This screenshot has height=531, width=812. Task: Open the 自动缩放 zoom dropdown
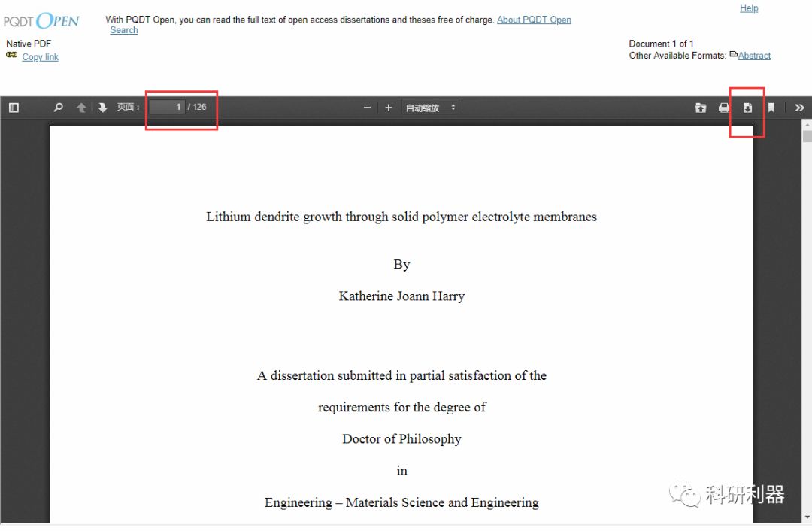click(431, 108)
